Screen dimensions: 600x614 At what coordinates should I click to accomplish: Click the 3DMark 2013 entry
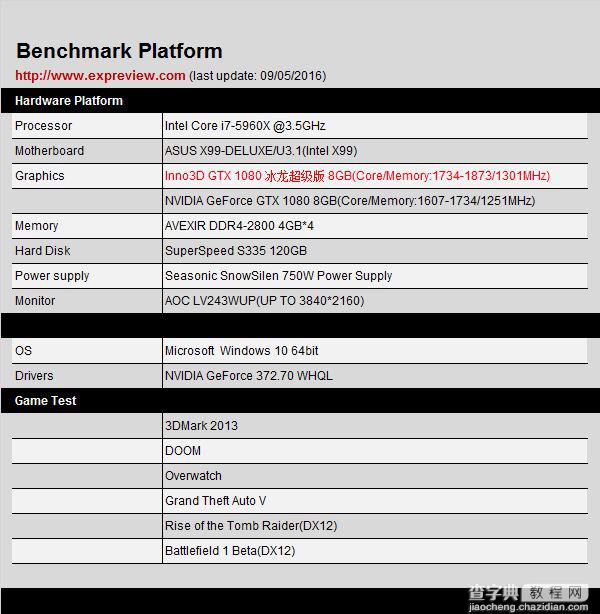pyautogui.click(x=201, y=426)
